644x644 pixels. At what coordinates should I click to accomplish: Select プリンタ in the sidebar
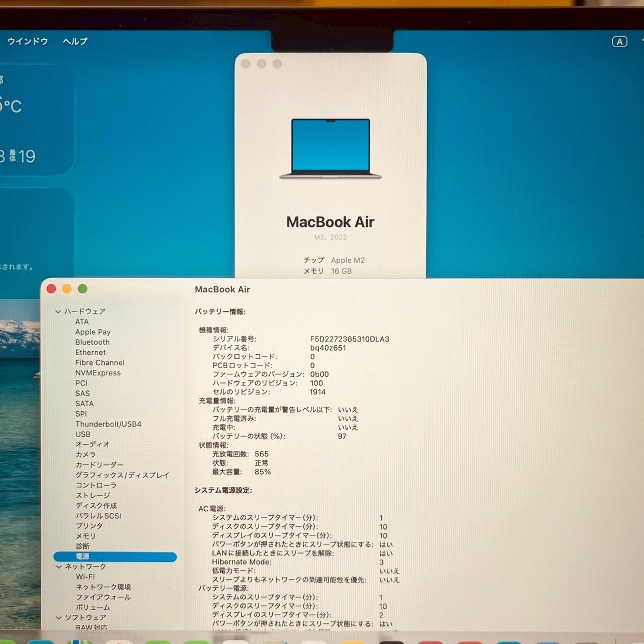[x=89, y=526]
